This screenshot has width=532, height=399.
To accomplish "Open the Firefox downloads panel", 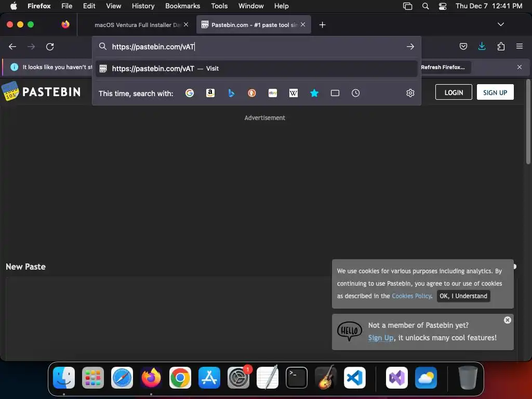I will pos(482,46).
